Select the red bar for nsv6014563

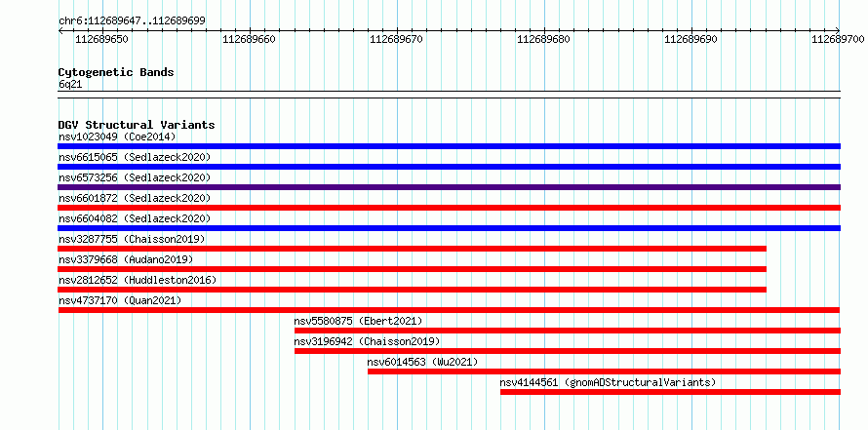tap(604, 371)
